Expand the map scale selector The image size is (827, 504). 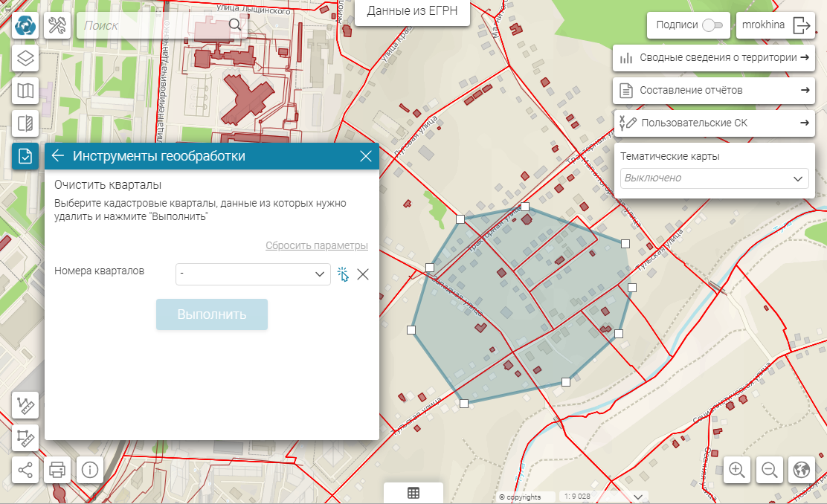637,496
